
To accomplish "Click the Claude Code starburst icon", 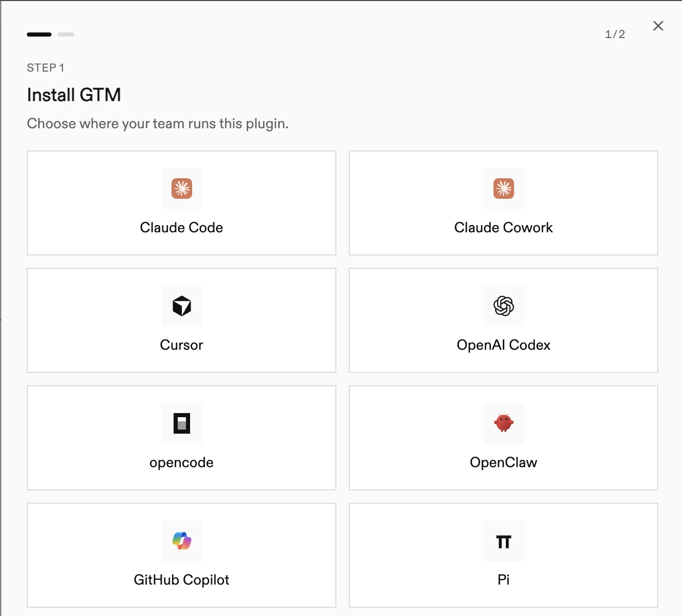I will point(182,189).
